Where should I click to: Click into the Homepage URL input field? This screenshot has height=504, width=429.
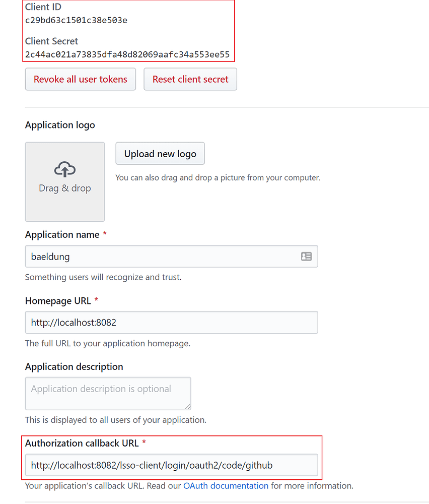(x=172, y=323)
